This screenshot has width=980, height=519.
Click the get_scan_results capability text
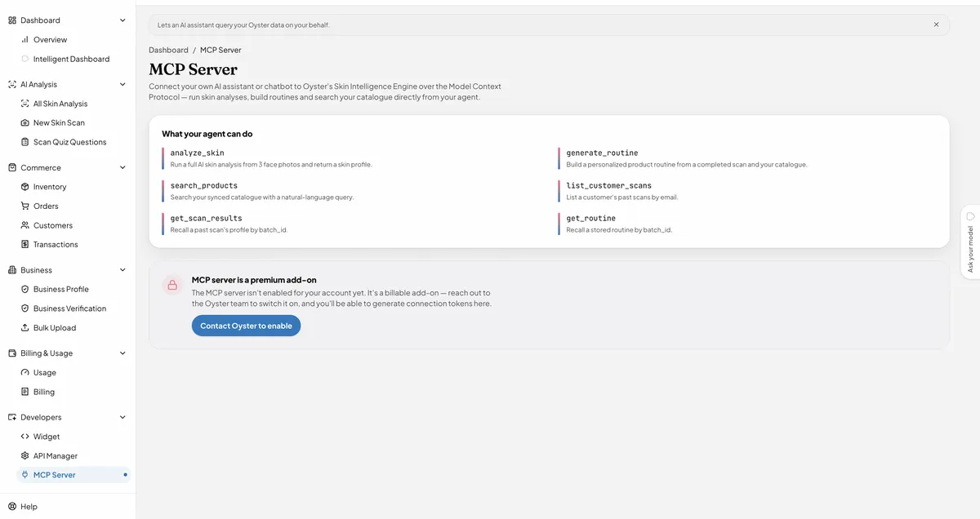[206, 218]
